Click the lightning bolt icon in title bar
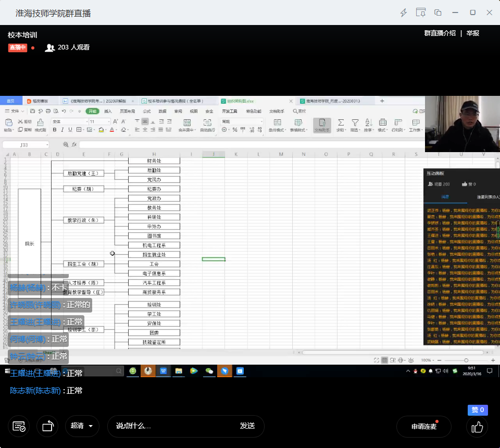This screenshot has width=500, height=448. [404, 13]
